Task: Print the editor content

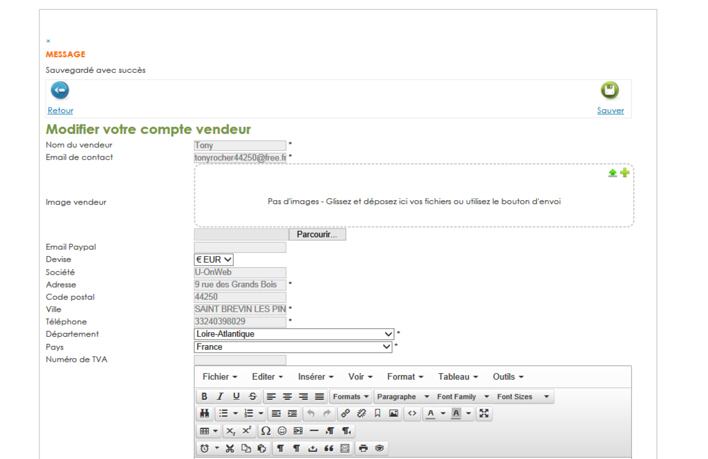Action: click(x=363, y=448)
